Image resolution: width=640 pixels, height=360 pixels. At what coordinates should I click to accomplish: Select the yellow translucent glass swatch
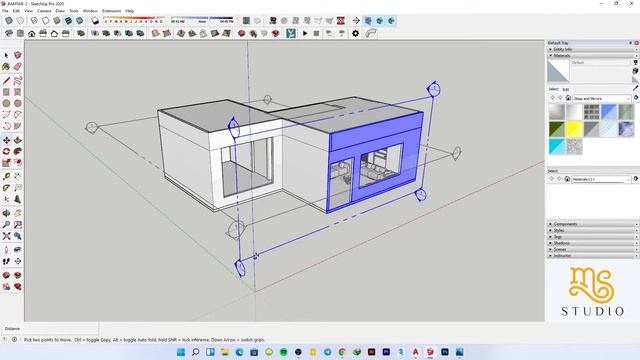(574, 129)
